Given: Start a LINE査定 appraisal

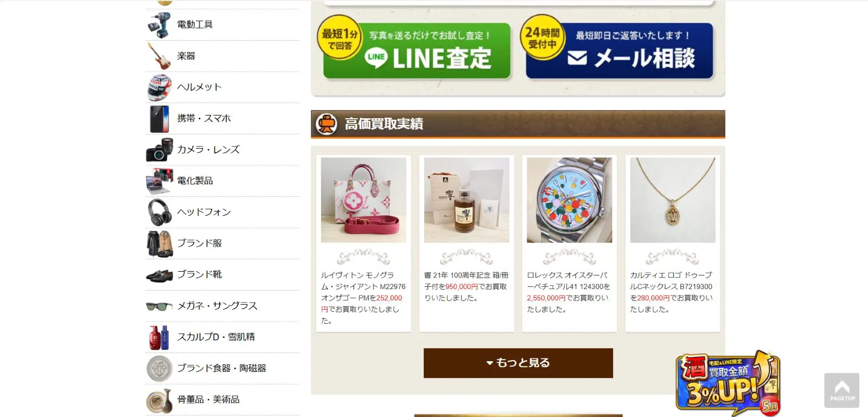Looking at the screenshot, I should tap(417, 51).
